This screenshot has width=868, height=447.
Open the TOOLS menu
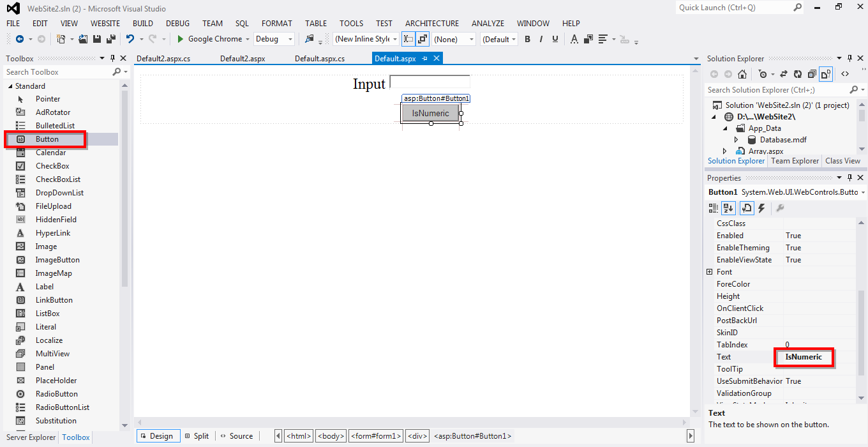pyautogui.click(x=351, y=23)
